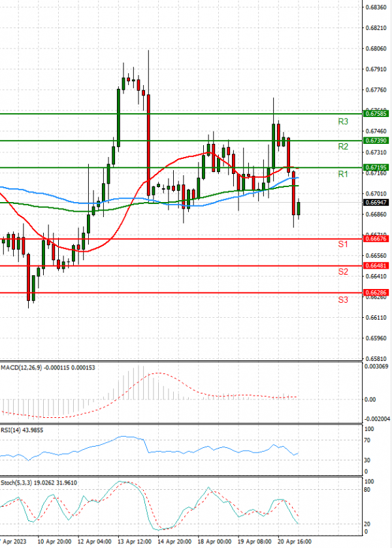This screenshot has width=392, height=548.
Task: Click the S2 support label
Action: click(343, 271)
